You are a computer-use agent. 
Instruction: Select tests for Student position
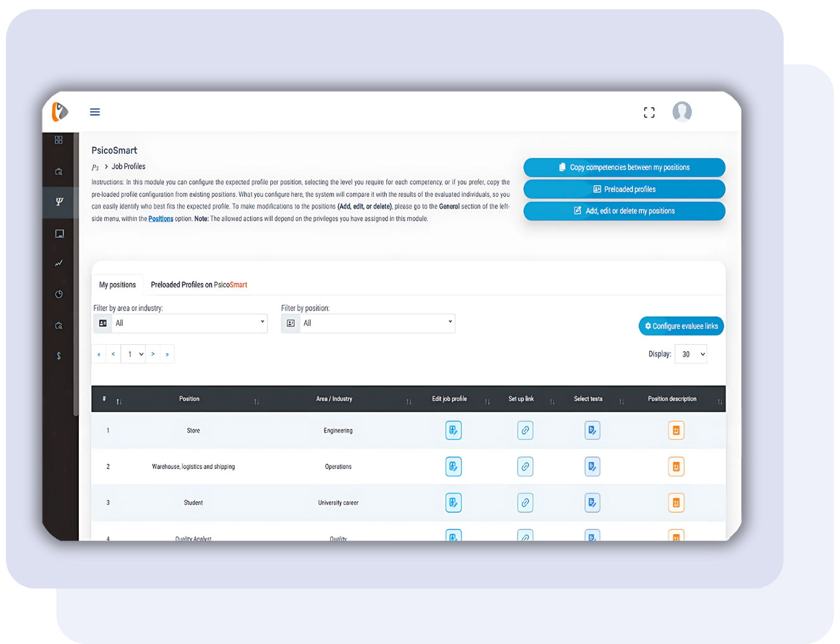point(592,503)
